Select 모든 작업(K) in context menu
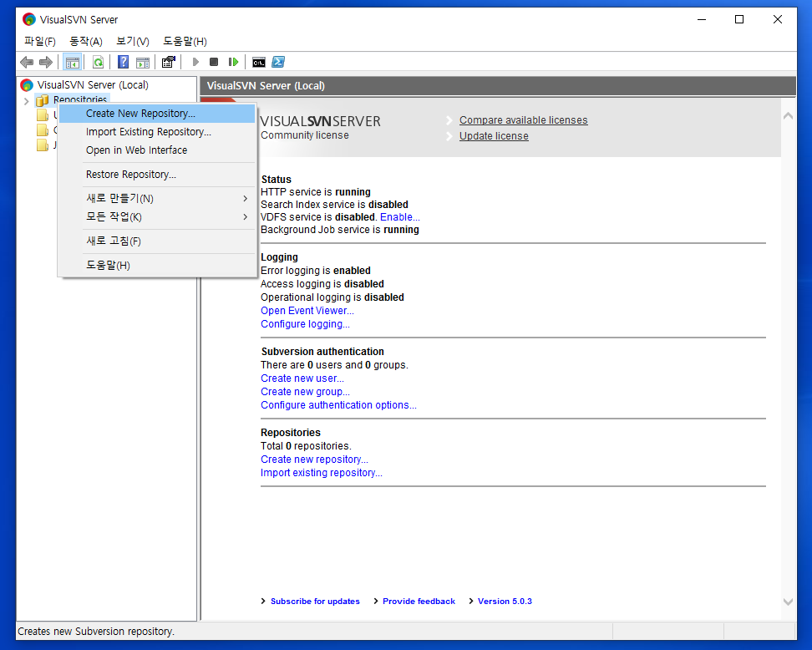 pyautogui.click(x=157, y=217)
